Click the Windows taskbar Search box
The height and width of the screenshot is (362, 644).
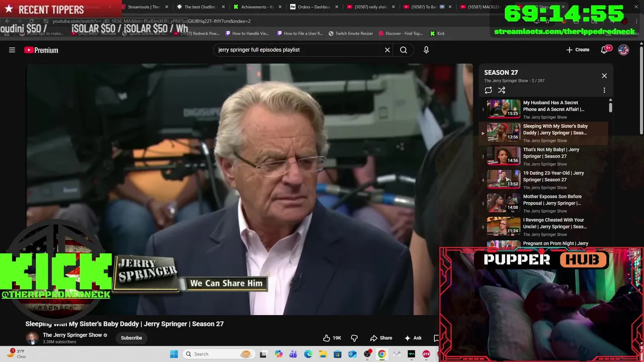pos(218,354)
